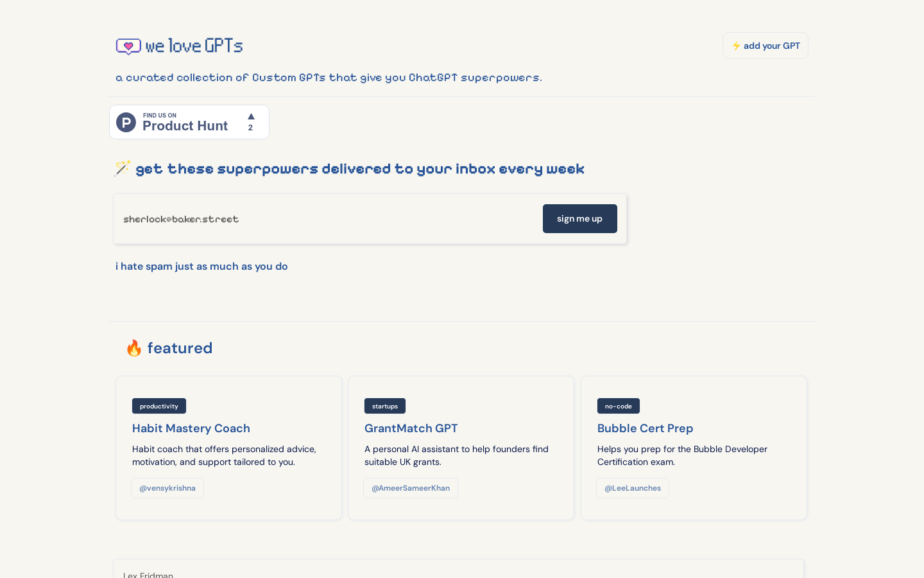Open the GrantMatch GPT title link
Screen dimensions: 924x578
[x=411, y=428]
